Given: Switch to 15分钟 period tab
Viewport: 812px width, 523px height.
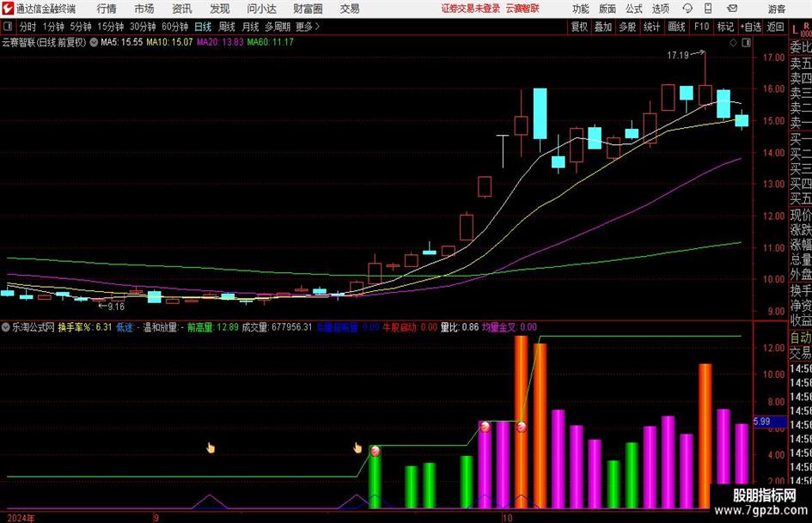Looking at the screenshot, I should (110, 27).
